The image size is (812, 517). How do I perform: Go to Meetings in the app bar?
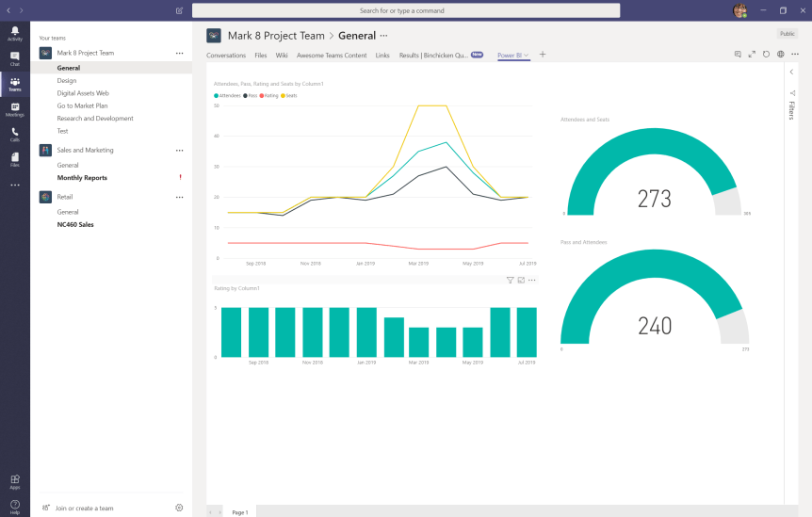pos(14,109)
